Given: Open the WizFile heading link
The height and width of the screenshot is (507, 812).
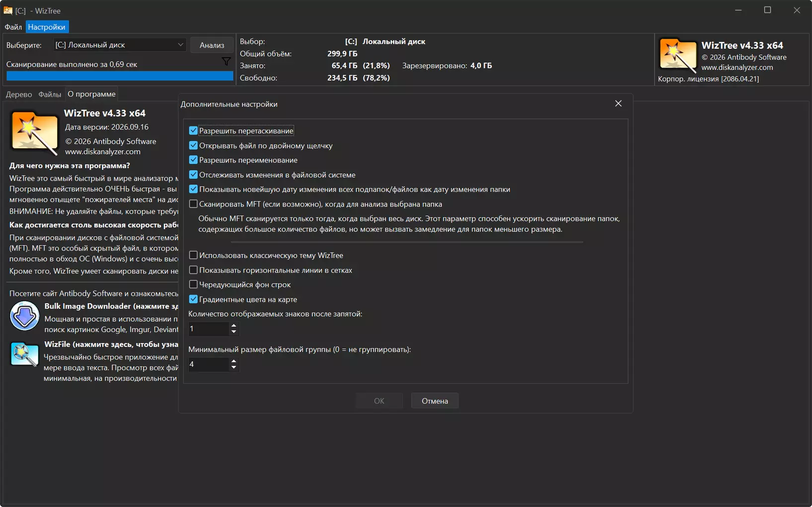Looking at the screenshot, I should (111, 344).
